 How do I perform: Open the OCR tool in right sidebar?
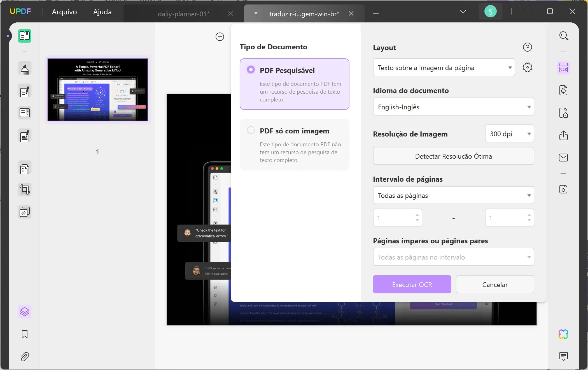click(x=563, y=68)
